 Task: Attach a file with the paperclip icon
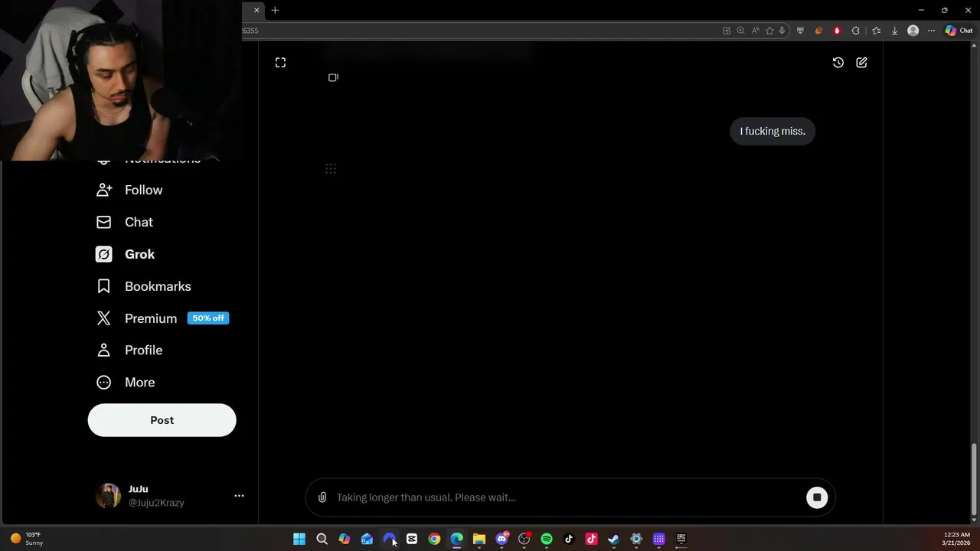[x=322, y=497]
